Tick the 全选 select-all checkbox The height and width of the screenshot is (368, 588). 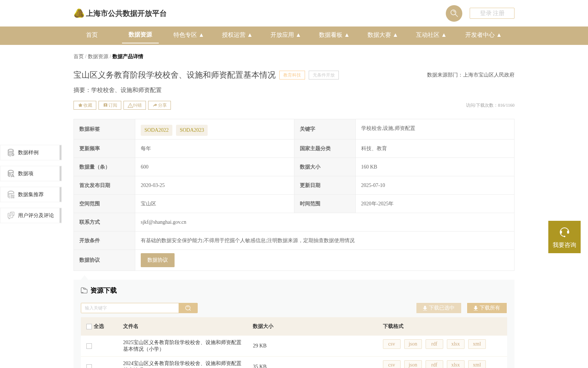(89, 326)
